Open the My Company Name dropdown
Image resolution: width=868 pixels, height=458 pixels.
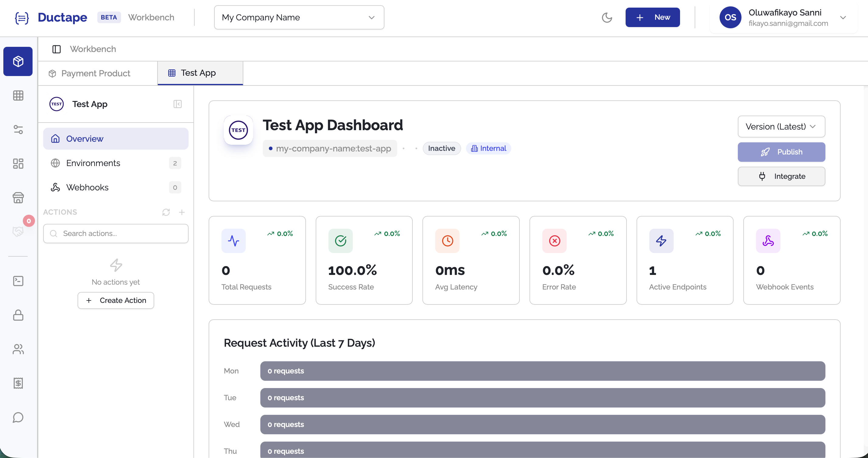click(299, 17)
